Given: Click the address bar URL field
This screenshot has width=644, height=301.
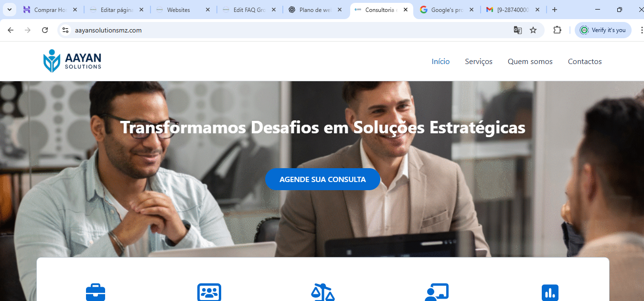Looking at the screenshot, I should (x=287, y=30).
